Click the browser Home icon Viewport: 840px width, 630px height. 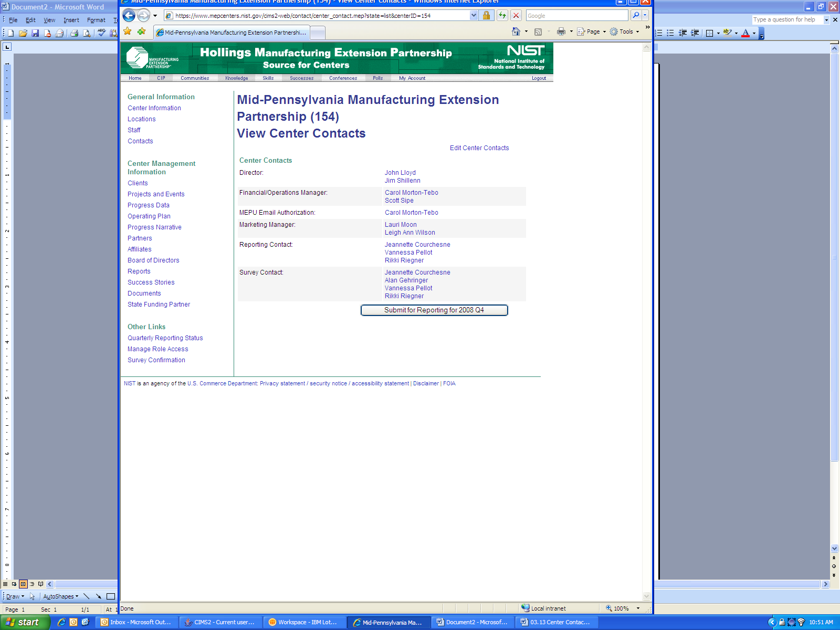point(516,31)
